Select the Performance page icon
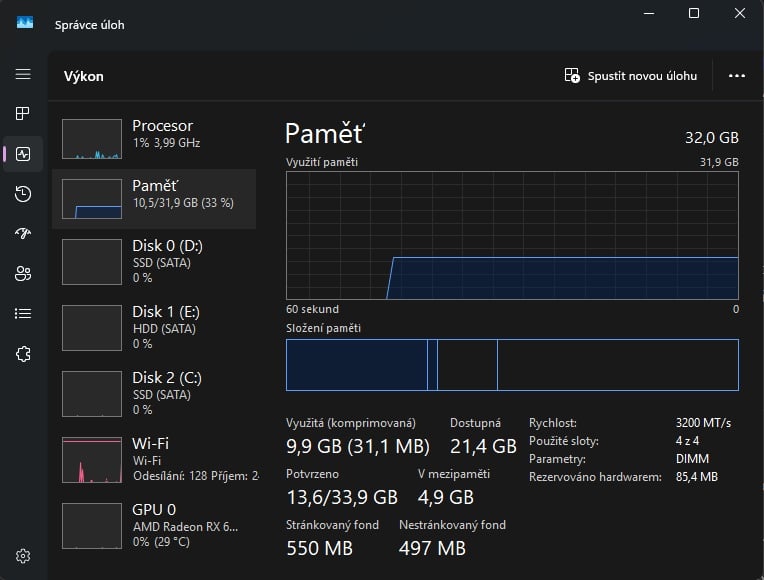The image size is (764, 580). [23, 154]
